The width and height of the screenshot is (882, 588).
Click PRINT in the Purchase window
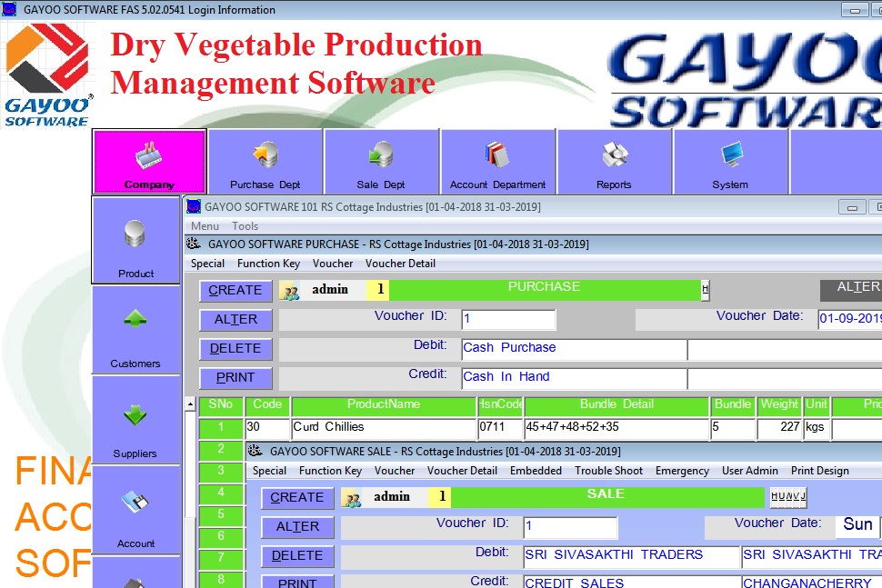click(236, 378)
